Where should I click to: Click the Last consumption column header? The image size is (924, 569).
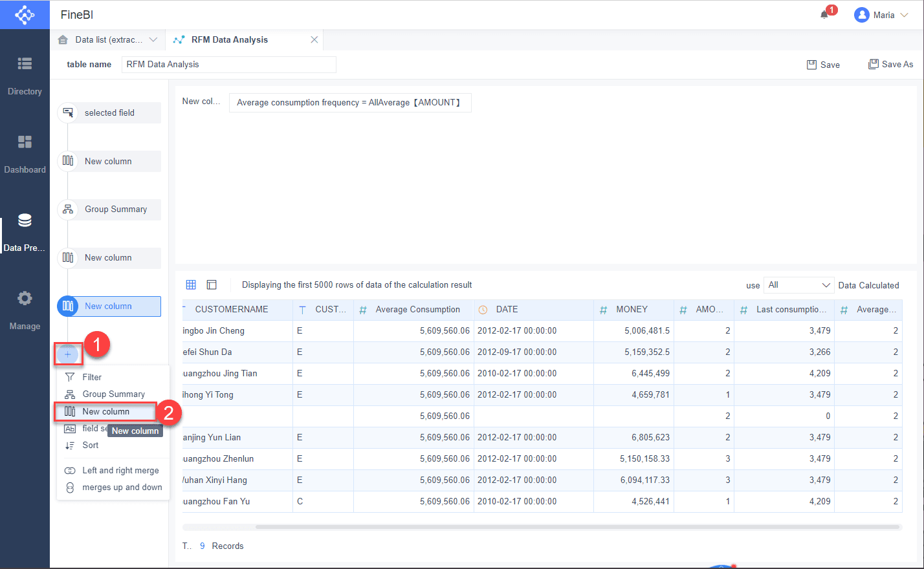[784, 309]
